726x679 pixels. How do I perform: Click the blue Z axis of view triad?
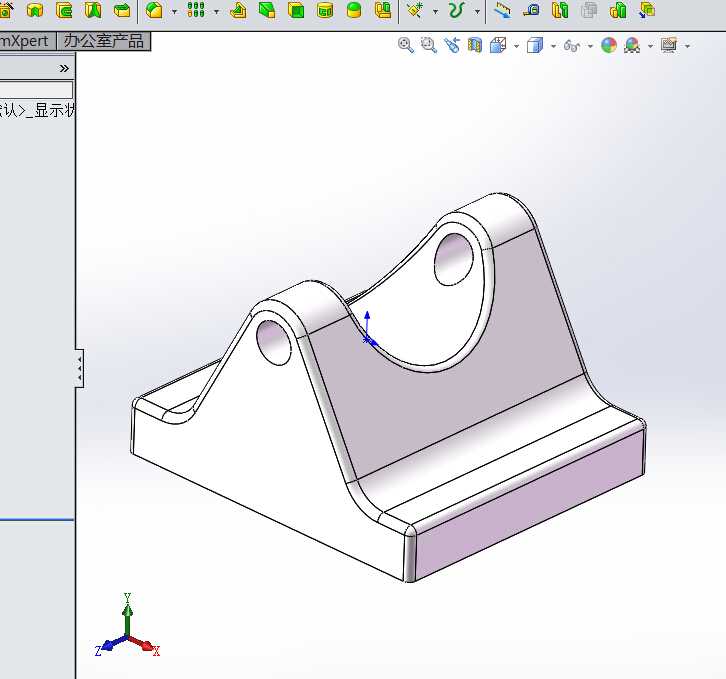tap(108, 646)
